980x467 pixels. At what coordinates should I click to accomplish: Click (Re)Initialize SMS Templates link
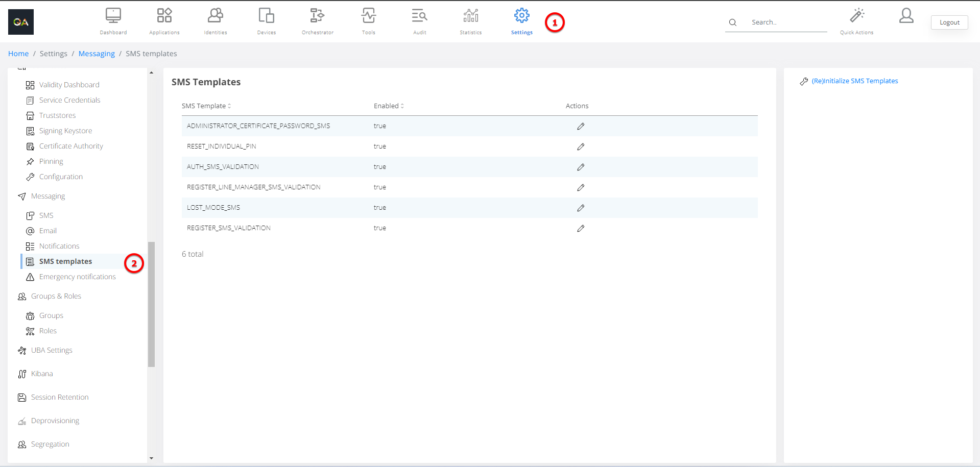[854, 81]
